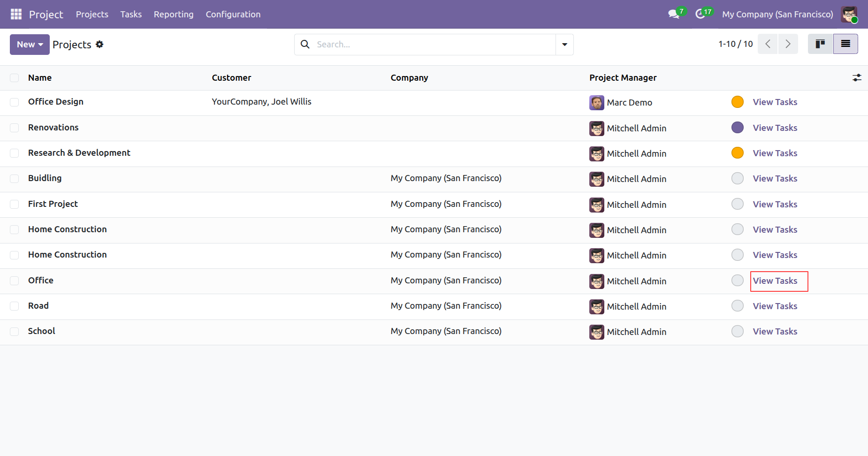This screenshot has width=868, height=456.
Task: Sort by the Customer column header
Action: (x=231, y=78)
